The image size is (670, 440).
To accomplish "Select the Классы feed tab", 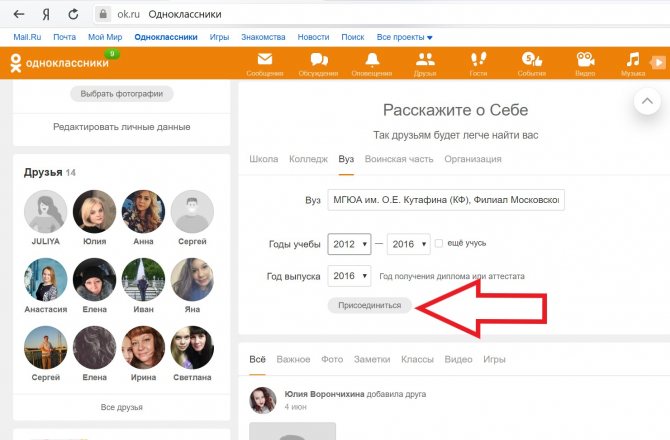I will (417, 359).
